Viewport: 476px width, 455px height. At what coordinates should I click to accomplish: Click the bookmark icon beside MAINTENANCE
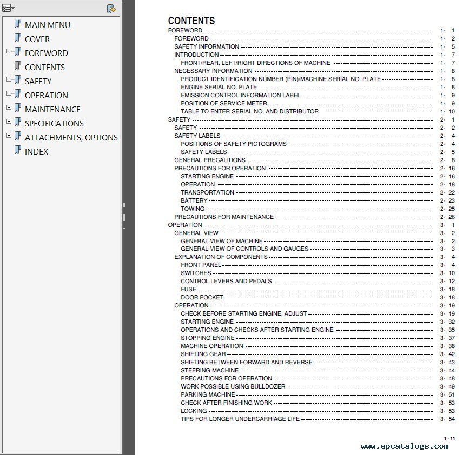click(18, 108)
